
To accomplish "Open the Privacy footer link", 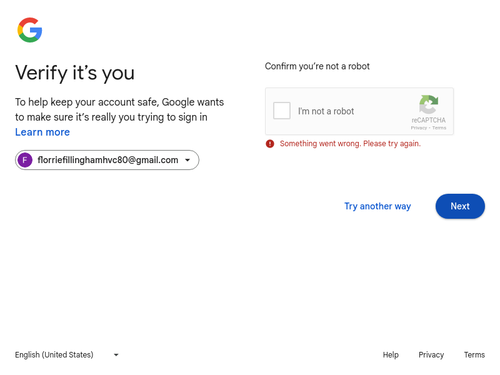I will click(431, 355).
